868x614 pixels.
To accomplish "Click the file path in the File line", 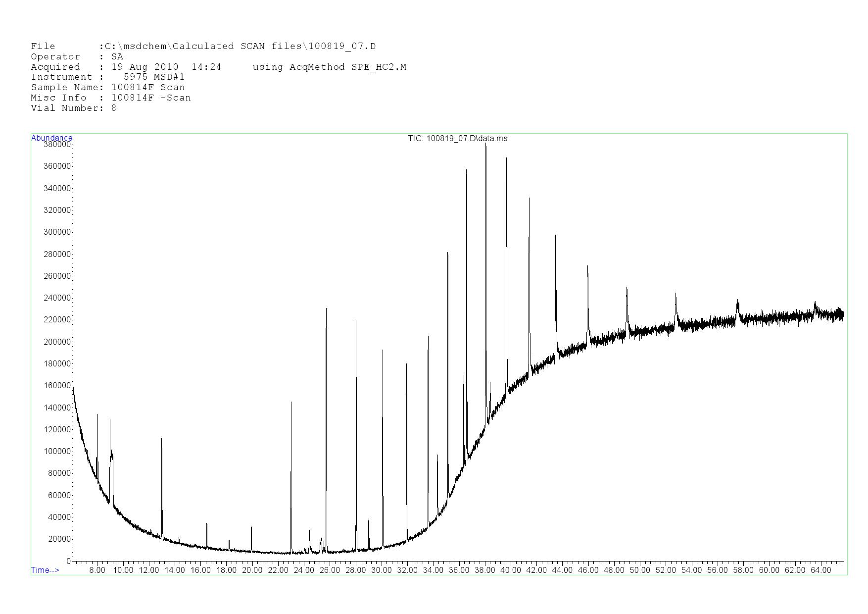I will tap(240, 46).
